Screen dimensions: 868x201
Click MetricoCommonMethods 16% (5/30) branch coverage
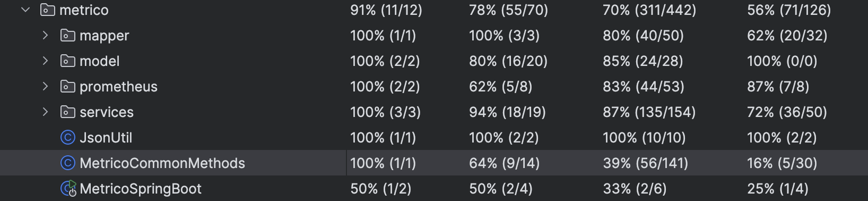(782, 163)
